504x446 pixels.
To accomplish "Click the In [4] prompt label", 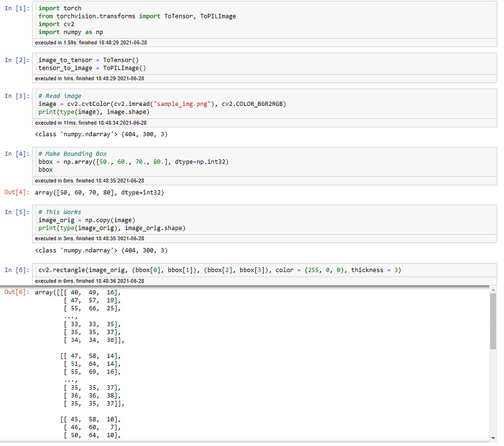I will pyautogui.click(x=17, y=154).
